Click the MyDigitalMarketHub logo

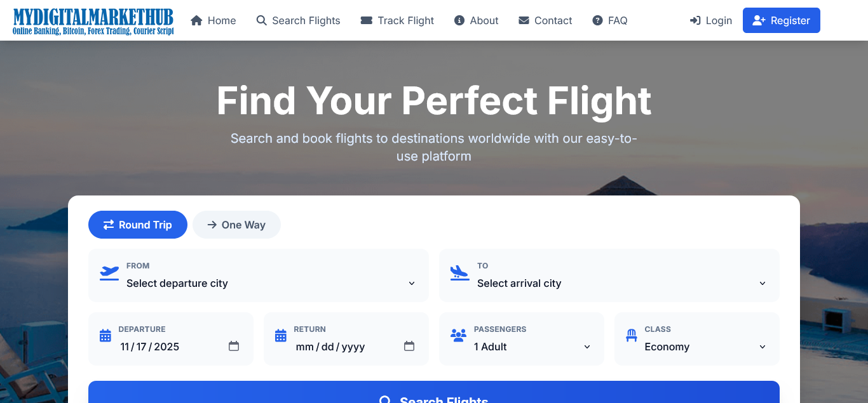click(93, 21)
